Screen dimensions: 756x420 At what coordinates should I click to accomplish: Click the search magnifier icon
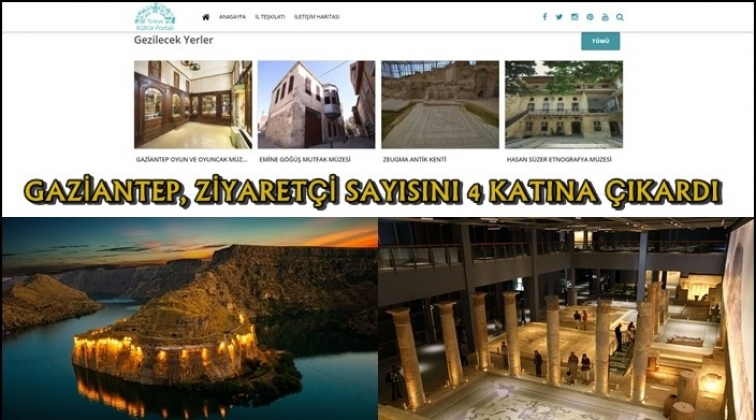pyautogui.click(x=620, y=17)
